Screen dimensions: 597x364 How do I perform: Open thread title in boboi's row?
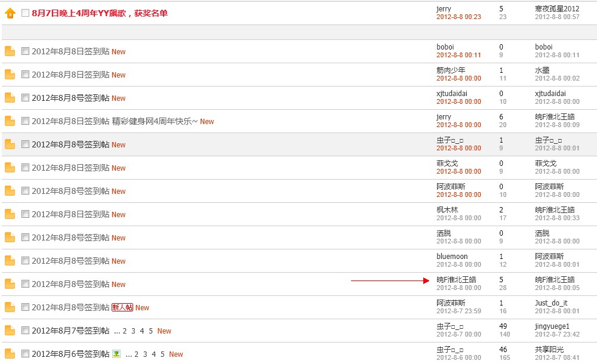coord(70,52)
